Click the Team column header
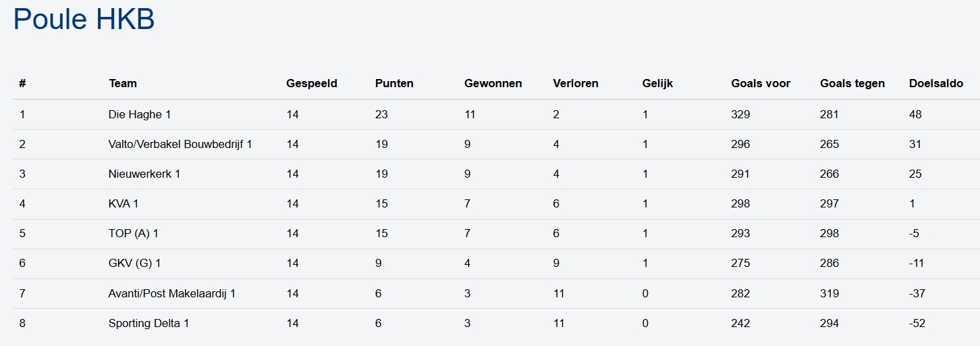This screenshot has width=980, height=346. [x=123, y=84]
